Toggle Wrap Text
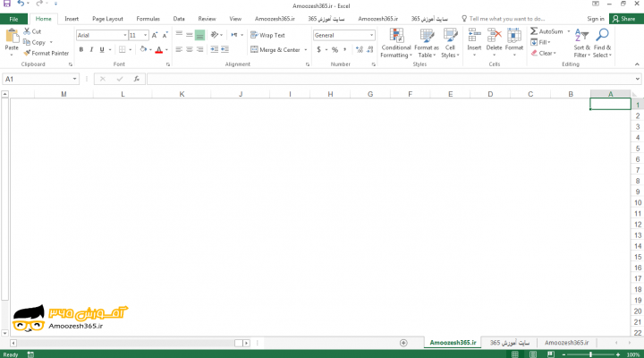The width and height of the screenshot is (644, 358). [267, 35]
